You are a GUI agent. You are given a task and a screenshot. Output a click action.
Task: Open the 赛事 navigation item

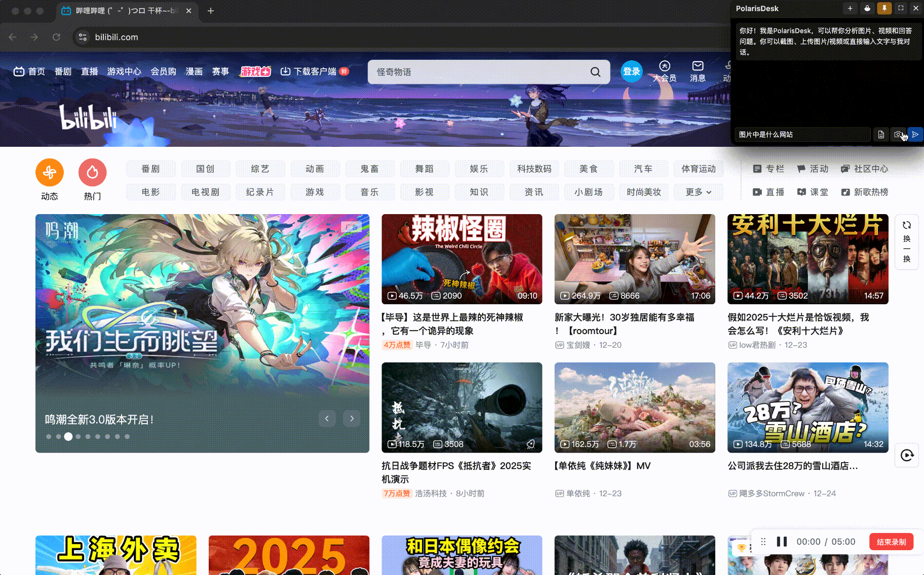[x=220, y=72]
